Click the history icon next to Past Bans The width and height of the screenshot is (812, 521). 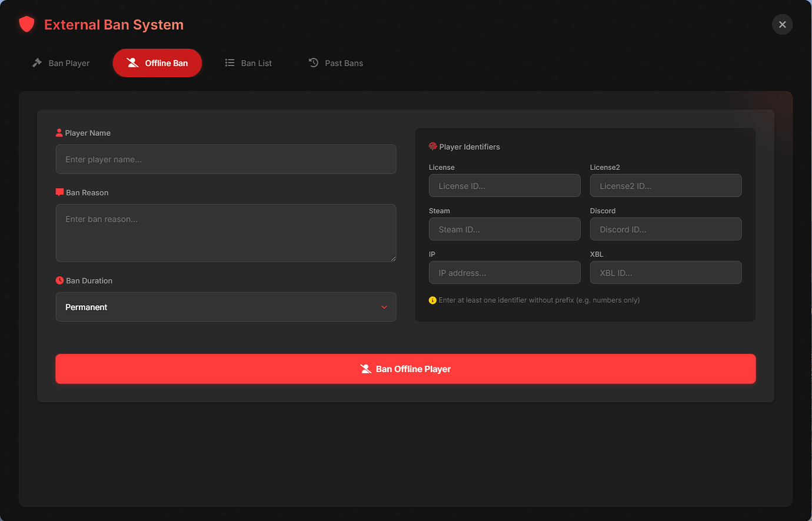[x=314, y=62]
